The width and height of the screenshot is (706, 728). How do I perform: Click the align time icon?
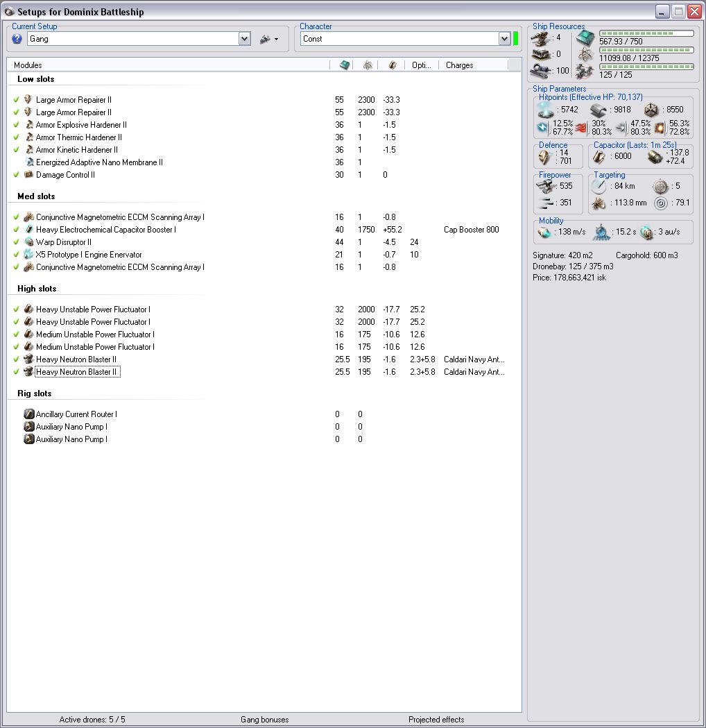(x=602, y=232)
